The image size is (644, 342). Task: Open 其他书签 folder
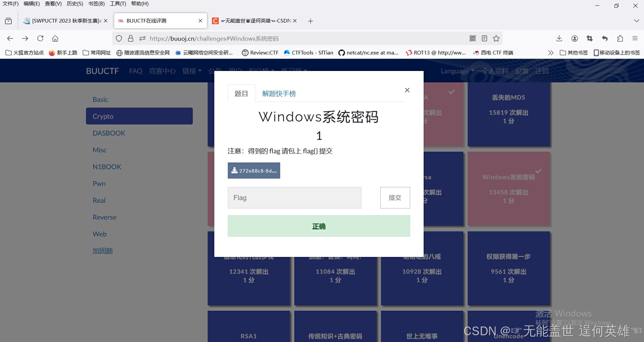pos(574,53)
